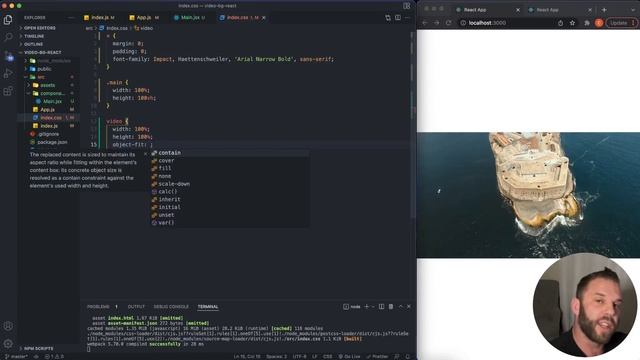Reload the localhost page in browser
Viewport: 640px width, 360px height.
[x=448, y=23]
